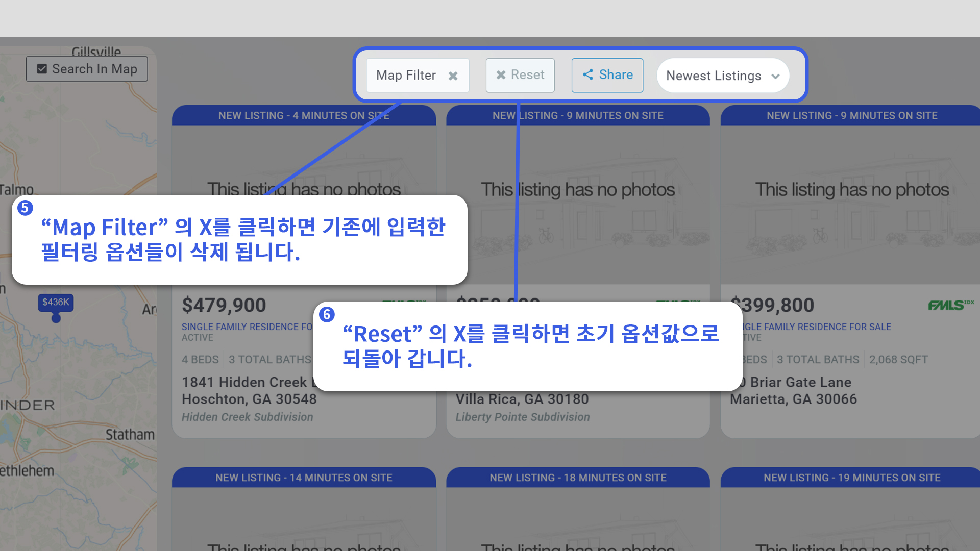This screenshot has width=980, height=551.
Task: Expand the Map Filter options
Action: (x=406, y=75)
